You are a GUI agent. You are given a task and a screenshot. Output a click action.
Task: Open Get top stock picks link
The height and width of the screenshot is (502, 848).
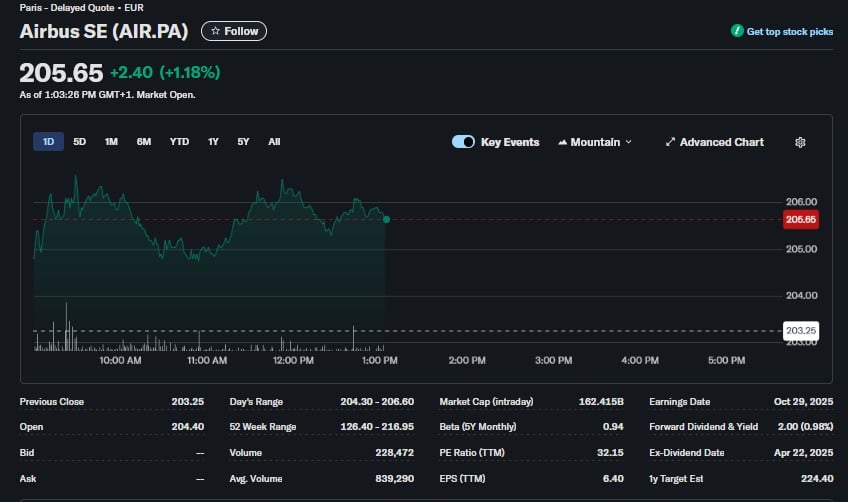pos(782,31)
